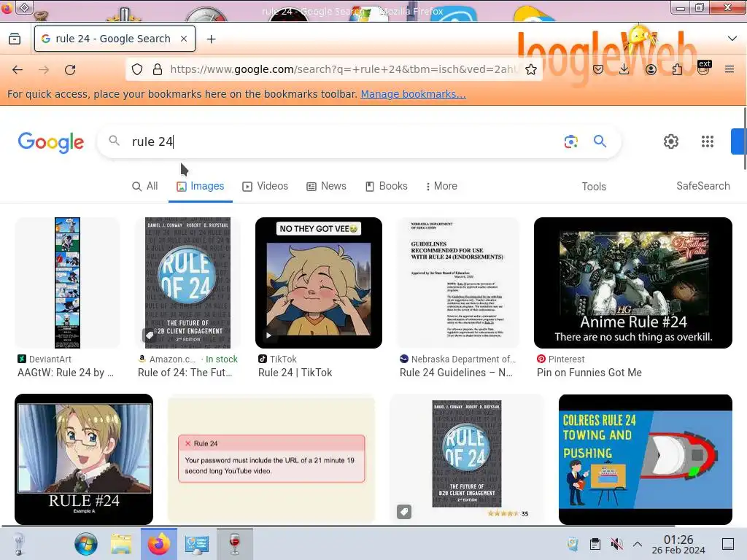Open the Google apps grid icon
Viewport: 747px width, 560px height.
point(708,141)
